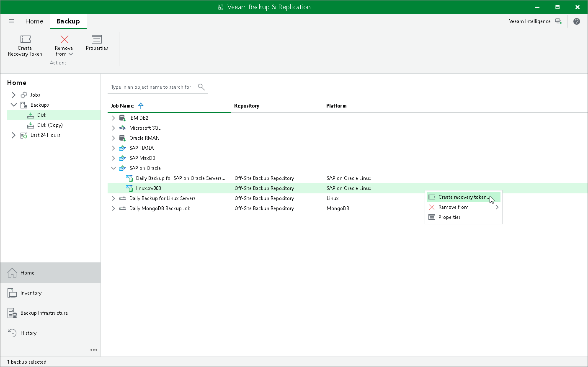Select the Backup ribbon tab

[68, 21]
